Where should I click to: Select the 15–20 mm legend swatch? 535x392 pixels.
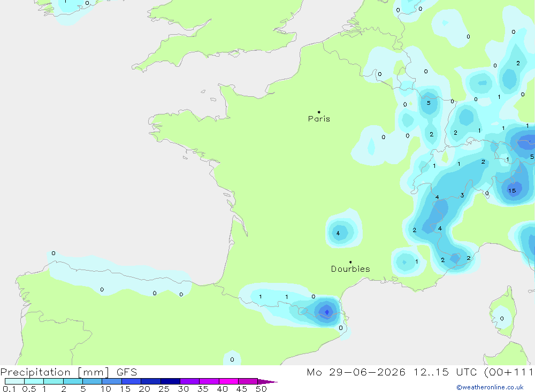(x=131, y=381)
